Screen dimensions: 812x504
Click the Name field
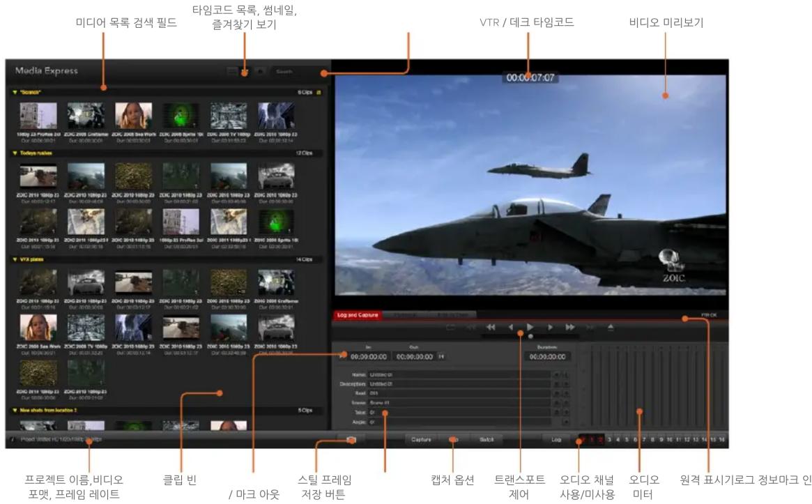tap(459, 374)
